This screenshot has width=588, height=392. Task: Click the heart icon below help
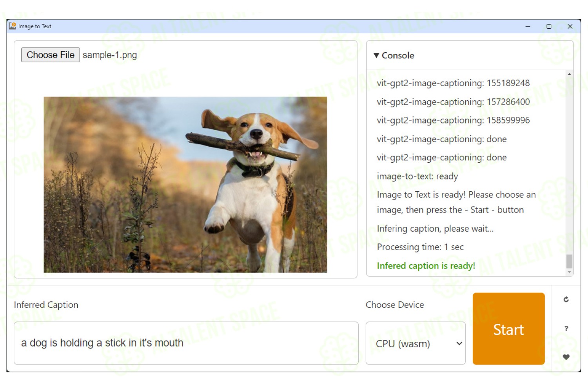coord(566,357)
